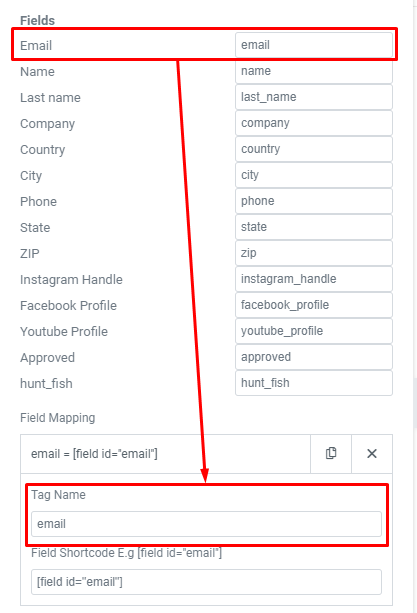Select the country field box

click(x=314, y=149)
